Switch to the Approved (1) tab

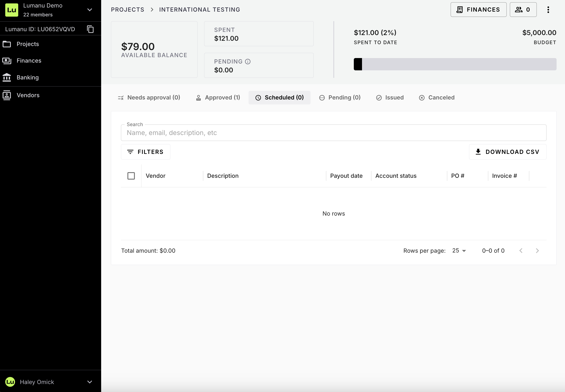click(218, 97)
